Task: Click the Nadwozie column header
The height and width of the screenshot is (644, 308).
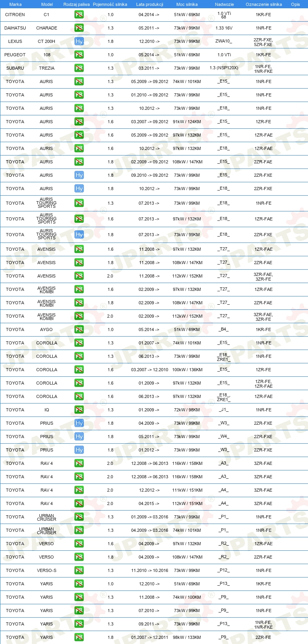Action: 225,4
